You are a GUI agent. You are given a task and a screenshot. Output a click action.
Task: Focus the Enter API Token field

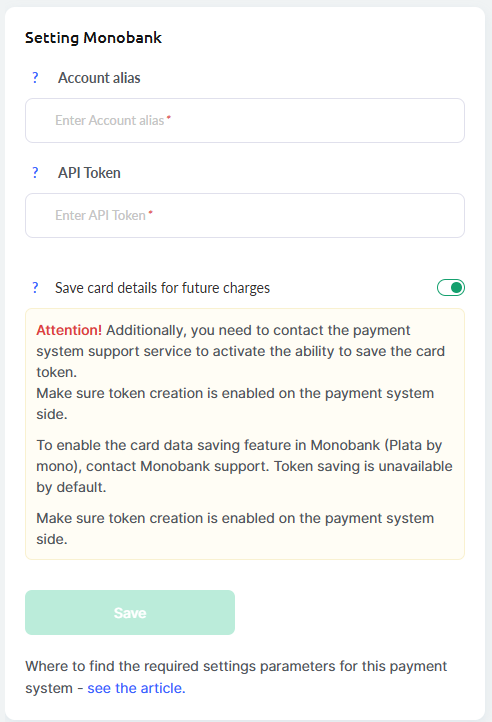click(245, 215)
